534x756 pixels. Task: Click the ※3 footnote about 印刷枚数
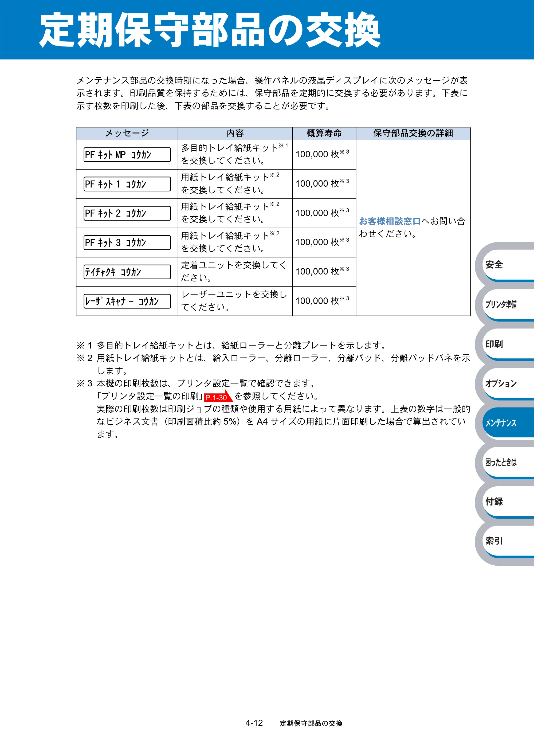[273, 409]
